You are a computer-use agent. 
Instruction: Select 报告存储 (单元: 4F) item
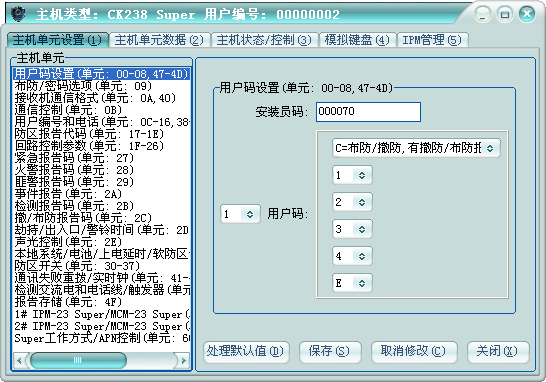click(x=101, y=302)
